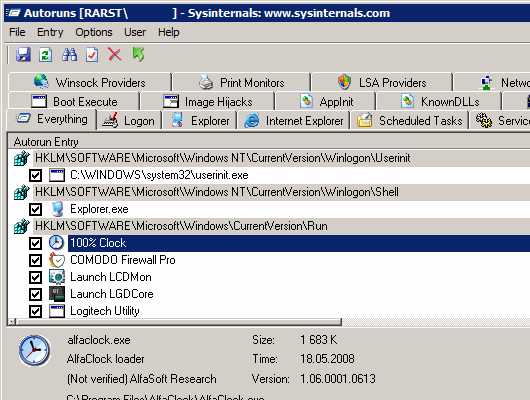Disable COMODO Firewall Pro autorun checkbox
Image resolution: width=530 pixels, height=400 pixels.
pyautogui.click(x=35, y=260)
